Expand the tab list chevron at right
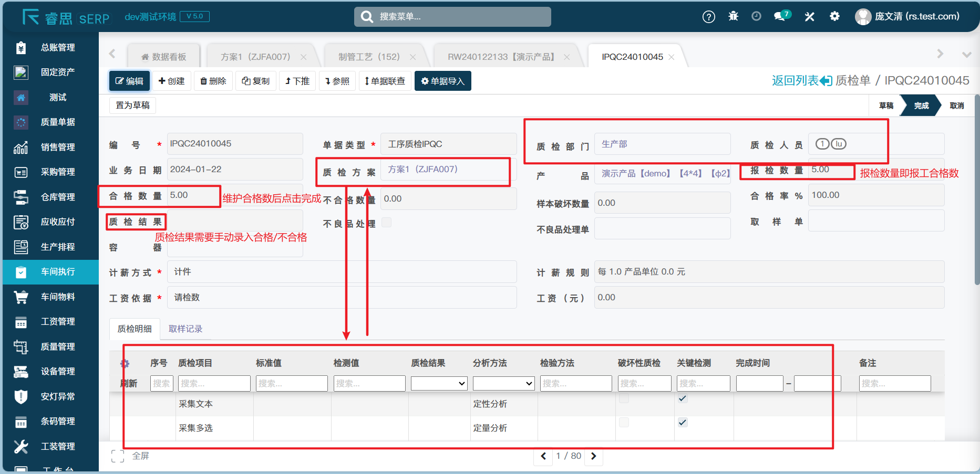Screen dimensions: 980x474 pyautogui.click(x=966, y=55)
